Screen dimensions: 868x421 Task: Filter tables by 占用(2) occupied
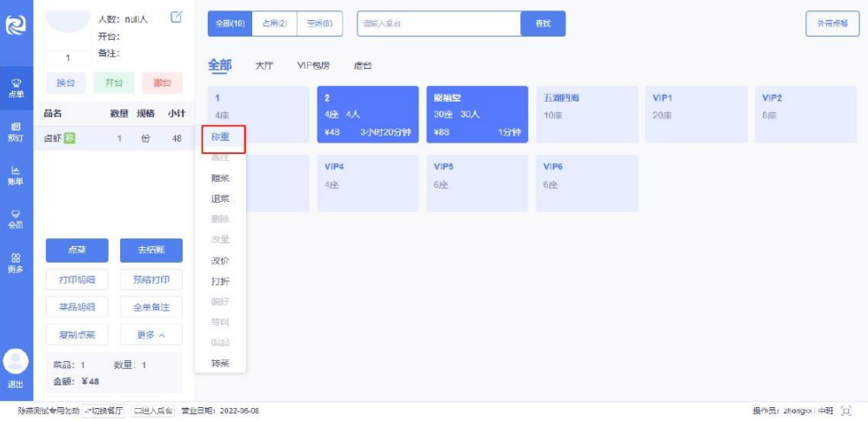274,23
